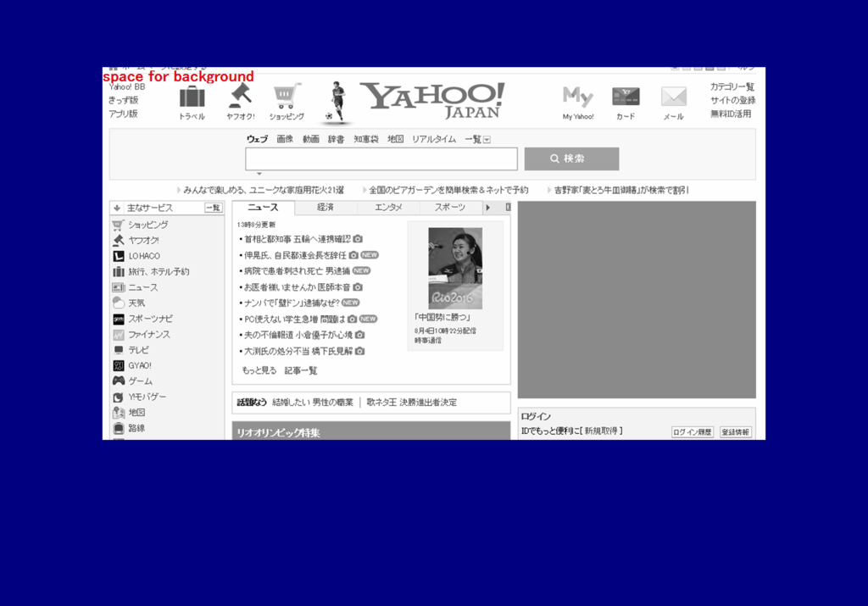868x606 pixels.
Task: Click camera icon beside 首相と都知事 headline
Action: [358, 239]
